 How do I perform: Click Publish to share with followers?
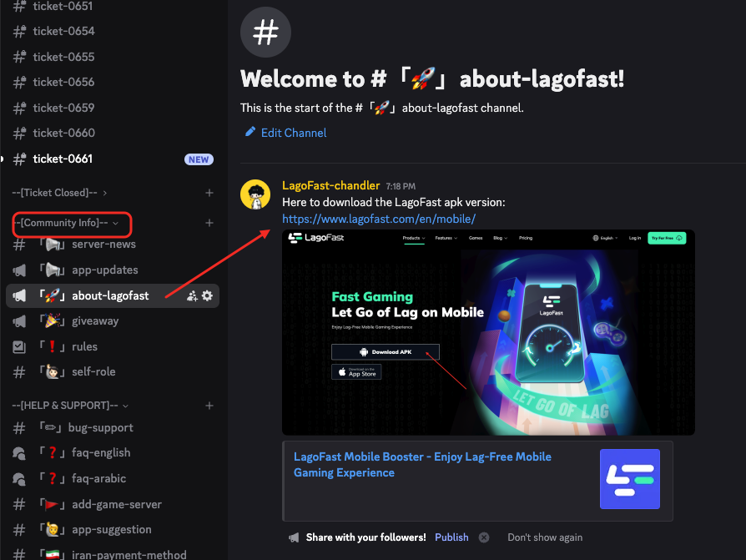[x=451, y=537]
